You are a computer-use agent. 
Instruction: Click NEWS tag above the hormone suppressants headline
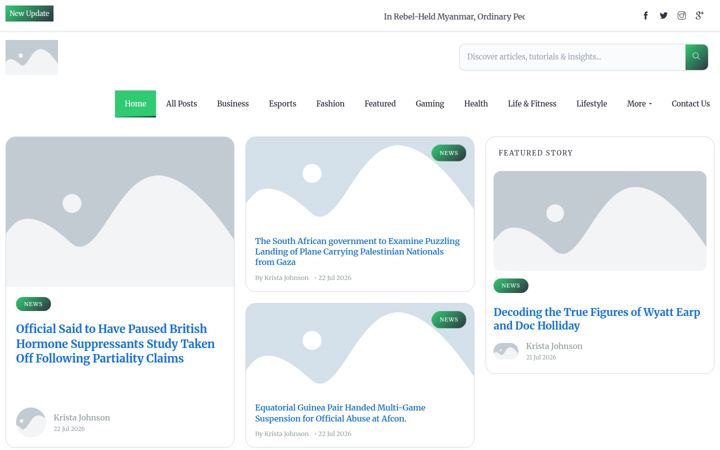tap(33, 304)
